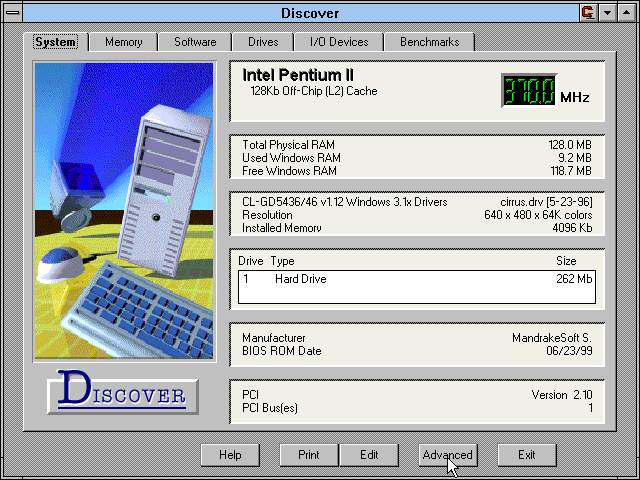The height and width of the screenshot is (480, 640).
Task: Click the Print button
Action: coord(309,455)
